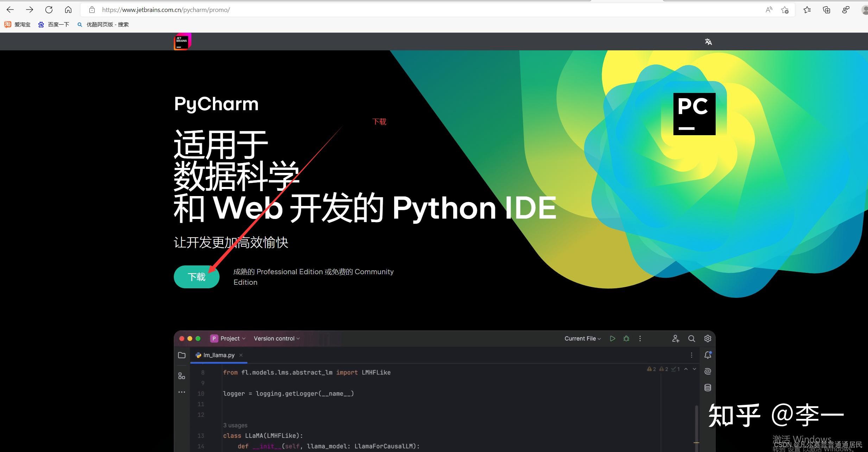Run the current file with the green play icon
This screenshot has height=452, width=868.
click(x=613, y=338)
